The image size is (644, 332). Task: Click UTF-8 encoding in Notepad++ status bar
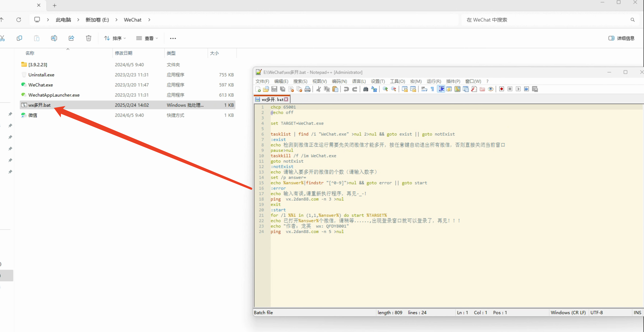597,313
